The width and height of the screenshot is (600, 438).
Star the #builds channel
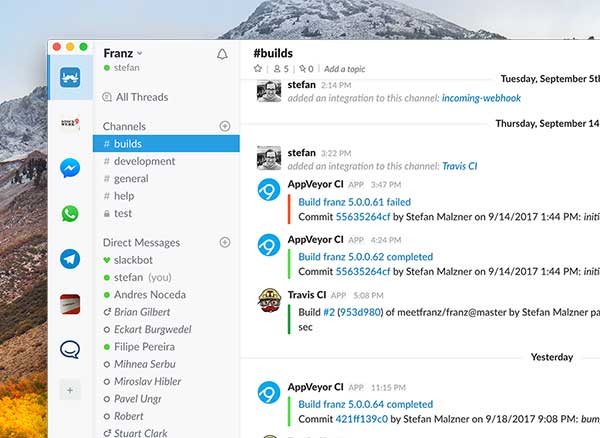[x=258, y=68]
